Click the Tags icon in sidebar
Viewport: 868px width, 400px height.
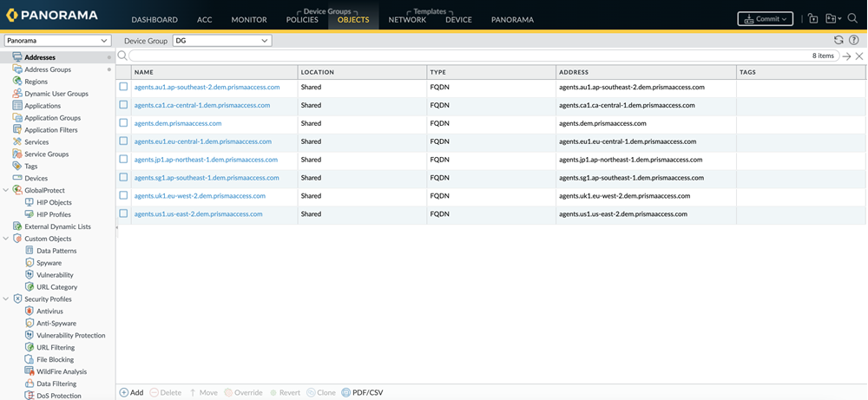[18, 166]
